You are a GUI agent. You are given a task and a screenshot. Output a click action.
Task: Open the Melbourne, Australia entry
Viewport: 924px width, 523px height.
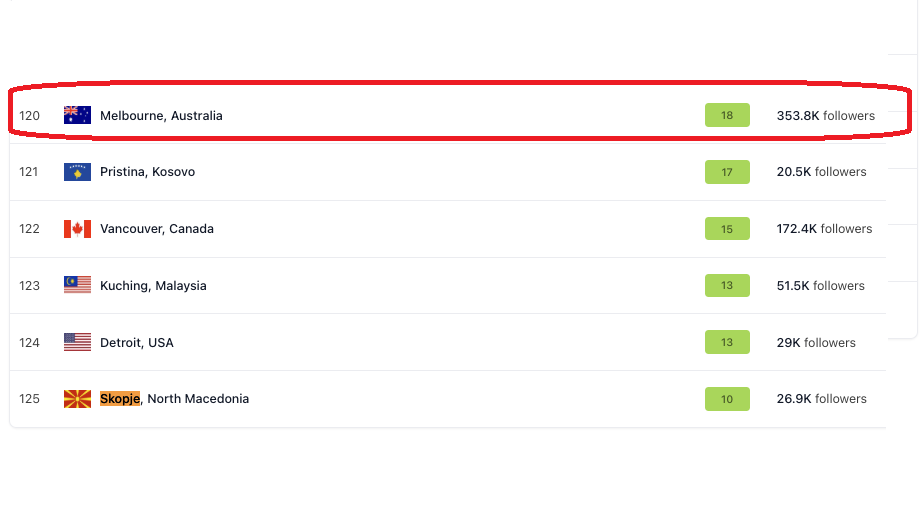[x=161, y=116]
